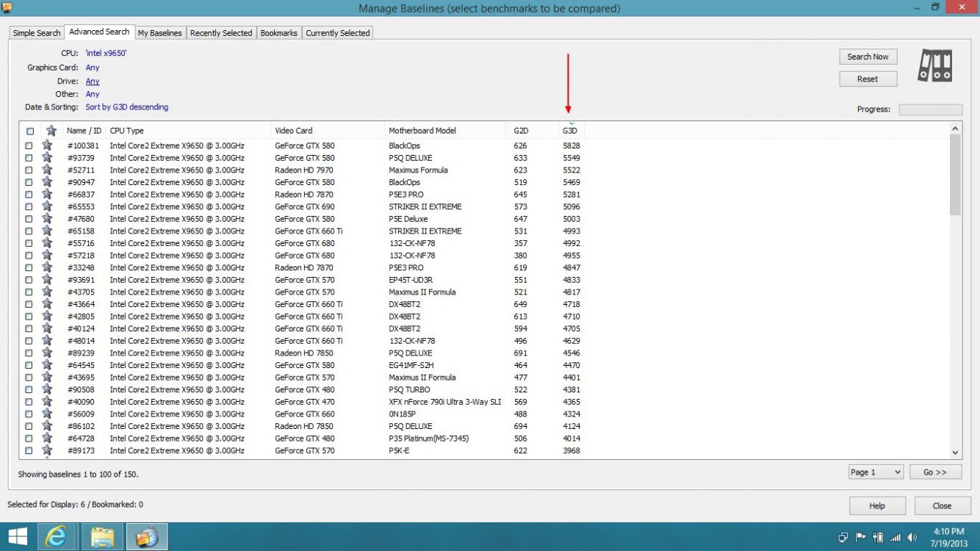980x551 pixels.
Task: Bookmark baseline #89239 star icon
Action: [48, 353]
